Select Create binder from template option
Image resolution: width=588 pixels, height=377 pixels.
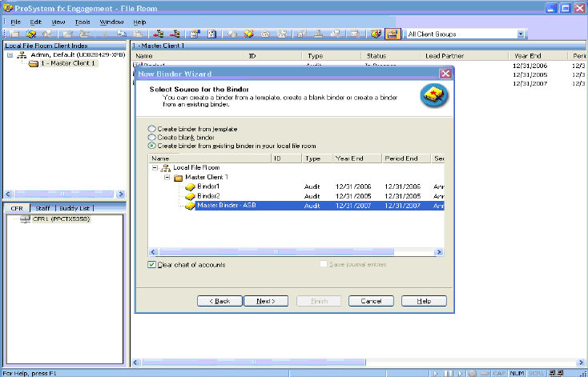point(152,129)
